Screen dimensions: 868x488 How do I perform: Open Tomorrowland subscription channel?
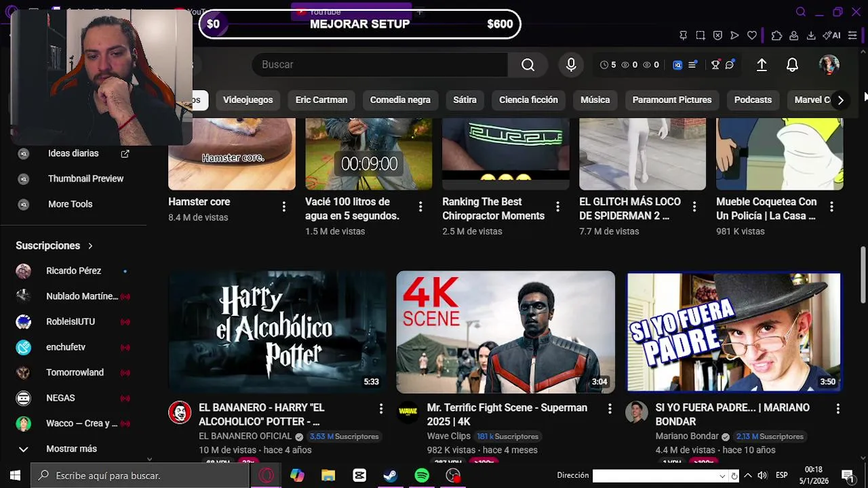pos(75,373)
